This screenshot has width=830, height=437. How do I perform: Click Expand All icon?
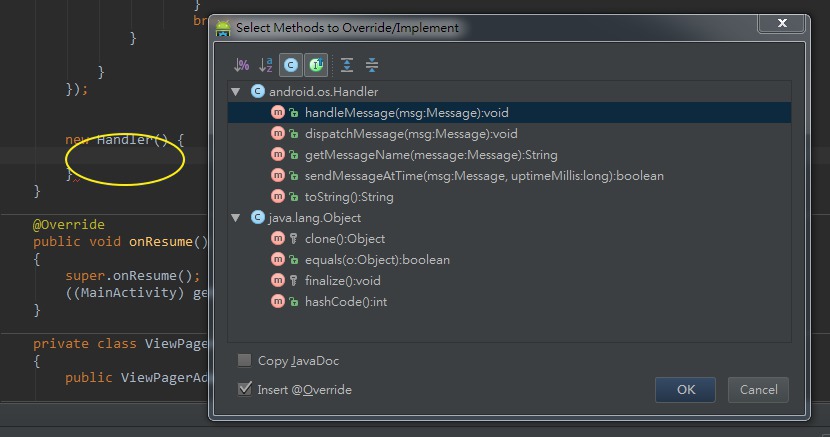click(347, 65)
